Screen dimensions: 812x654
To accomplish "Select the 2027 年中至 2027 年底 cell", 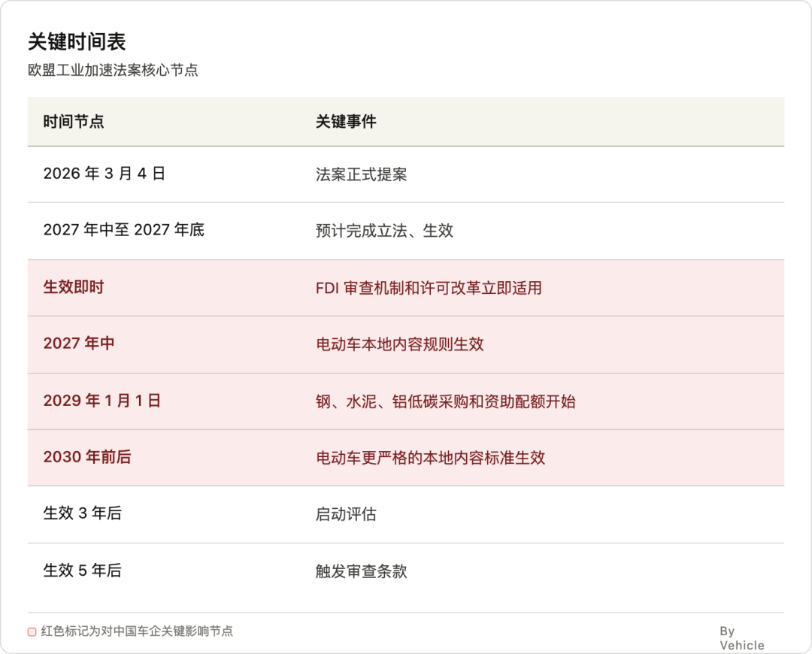I will [x=124, y=229].
